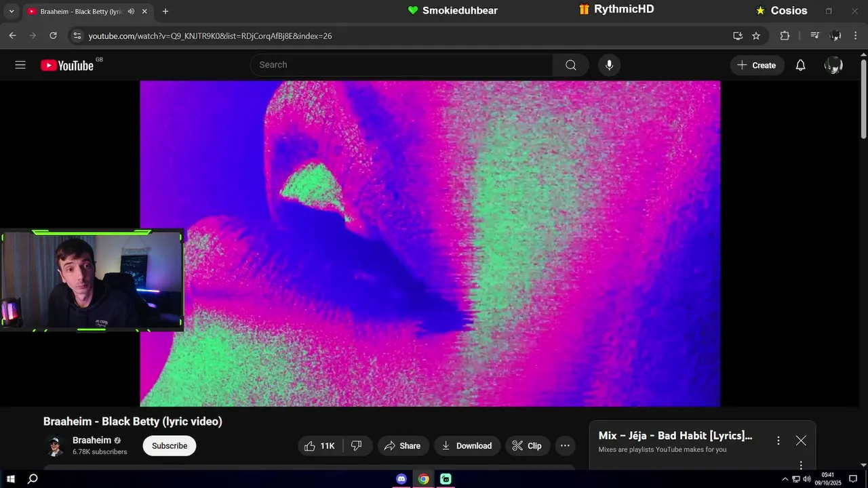Open Mix playlist options menu
This screenshot has height=488, width=868.
(x=778, y=441)
